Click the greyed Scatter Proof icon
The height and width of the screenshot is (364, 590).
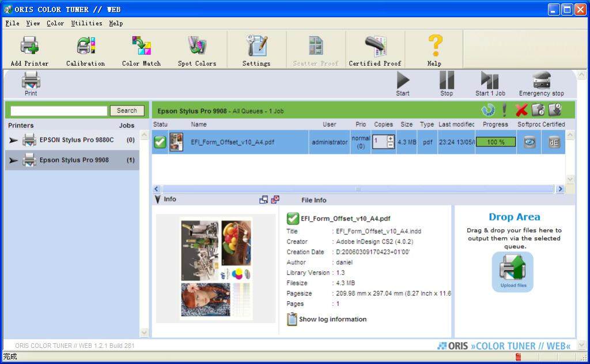click(x=316, y=46)
